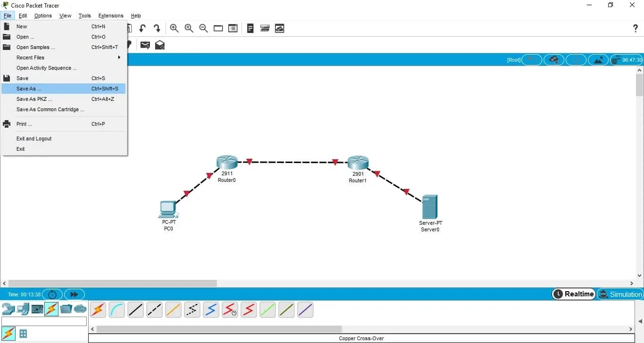Open the Tools menu
Screen dimensions: 644x343
point(84,16)
